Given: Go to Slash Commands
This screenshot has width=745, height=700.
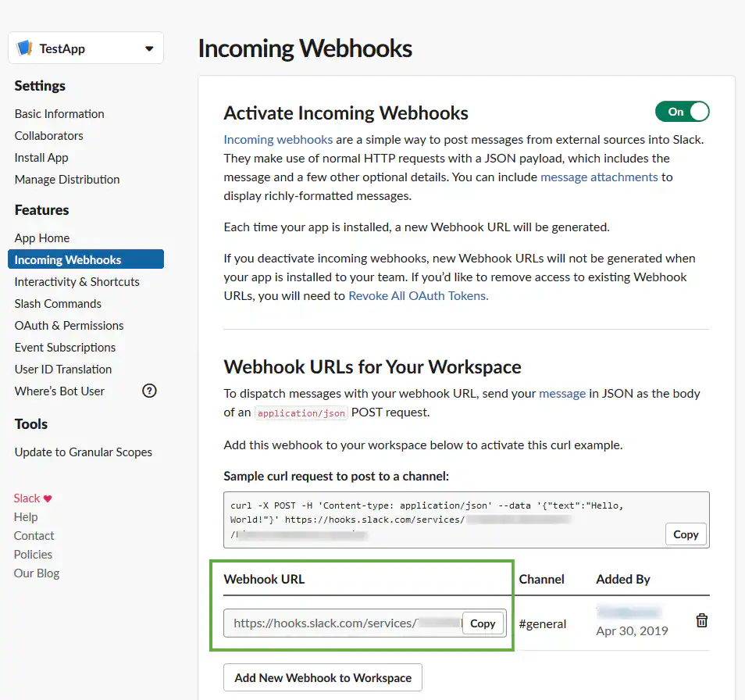Looking at the screenshot, I should (x=58, y=304).
